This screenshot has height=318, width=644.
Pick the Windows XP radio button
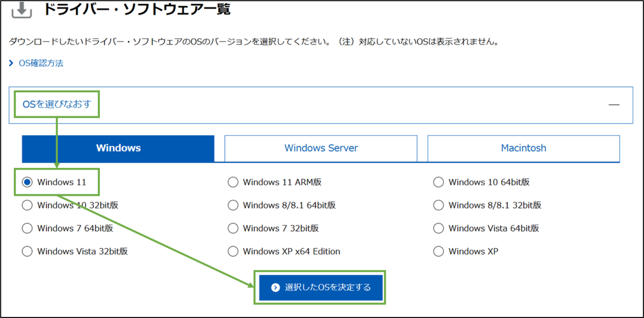tap(438, 252)
